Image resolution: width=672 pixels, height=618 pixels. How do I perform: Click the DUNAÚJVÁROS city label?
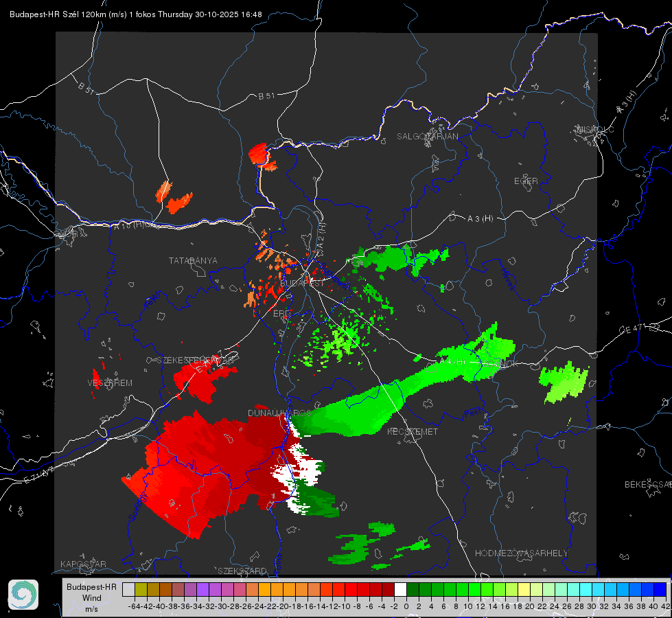tap(280, 413)
